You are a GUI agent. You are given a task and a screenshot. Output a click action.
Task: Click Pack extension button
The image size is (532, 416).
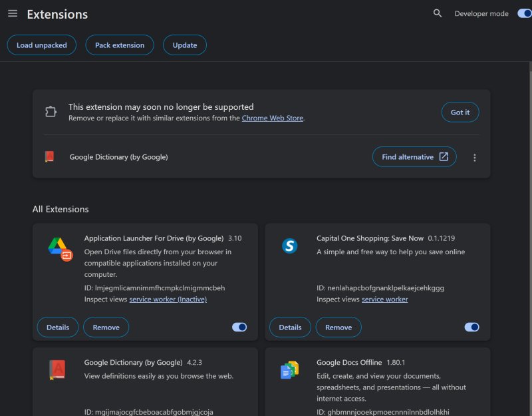[120, 45]
